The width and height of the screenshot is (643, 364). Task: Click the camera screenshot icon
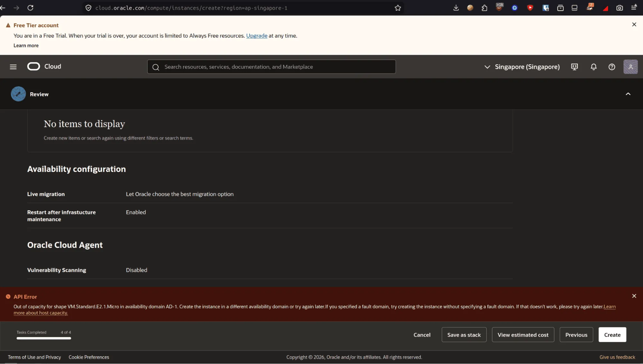coord(620,8)
